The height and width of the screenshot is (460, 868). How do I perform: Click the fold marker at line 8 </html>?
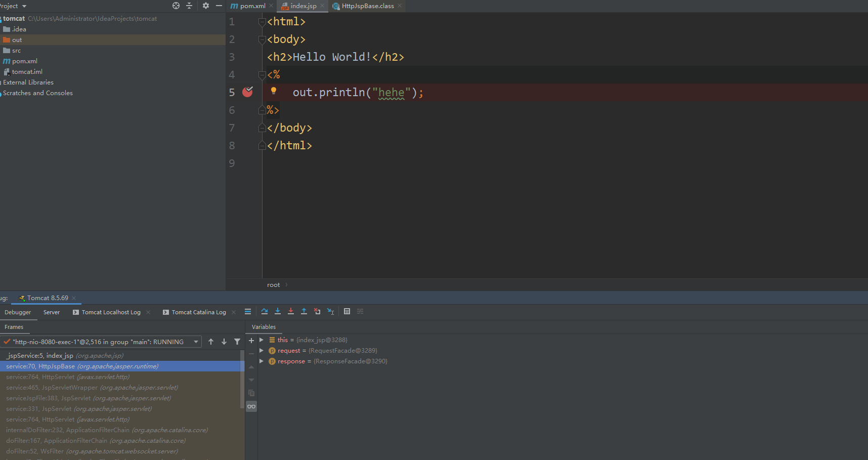point(262,146)
